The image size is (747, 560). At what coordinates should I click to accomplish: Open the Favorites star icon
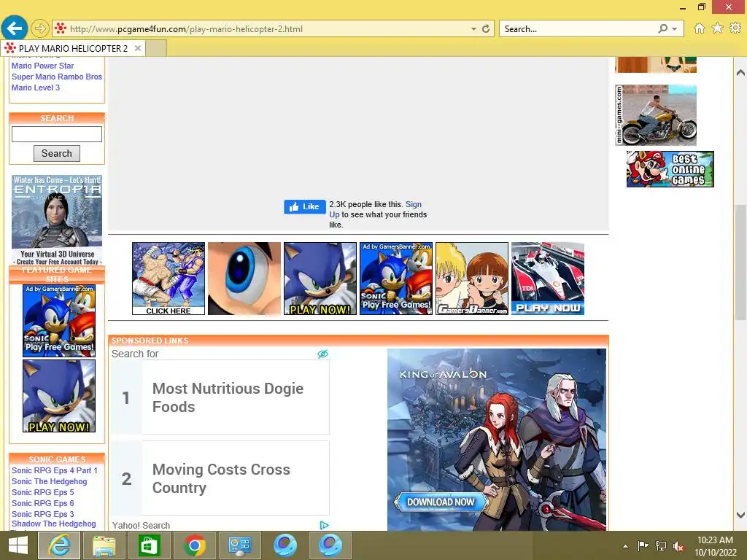717,28
